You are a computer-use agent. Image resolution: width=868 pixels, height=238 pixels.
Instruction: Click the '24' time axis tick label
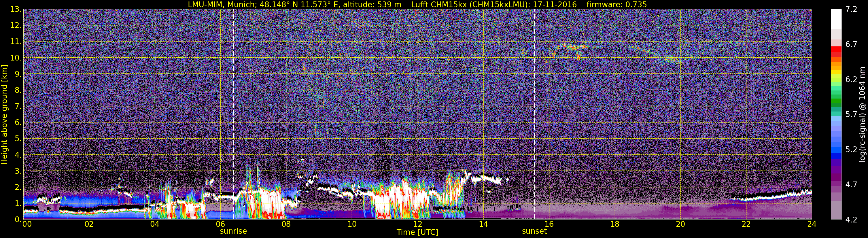812,224
